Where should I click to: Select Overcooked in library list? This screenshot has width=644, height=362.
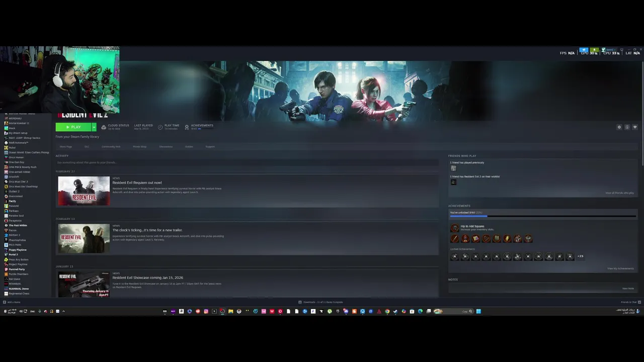pos(15,196)
